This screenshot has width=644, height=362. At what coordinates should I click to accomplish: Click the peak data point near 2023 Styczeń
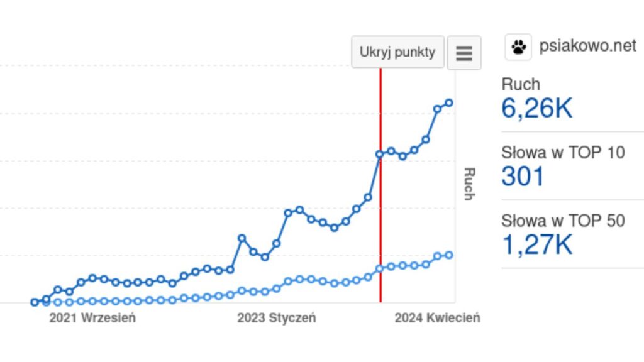point(241,238)
